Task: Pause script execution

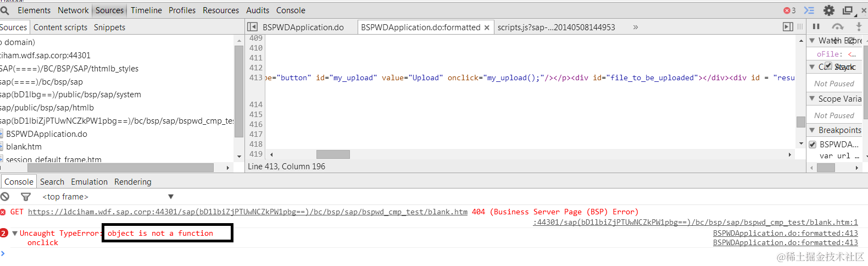Action: pos(816,26)
